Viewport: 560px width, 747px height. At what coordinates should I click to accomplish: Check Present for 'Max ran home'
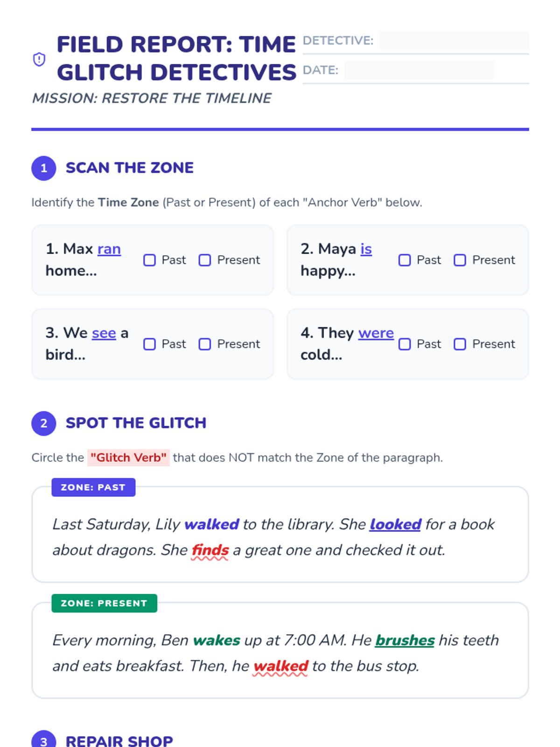pyautogui.click(x=205, y=260)
